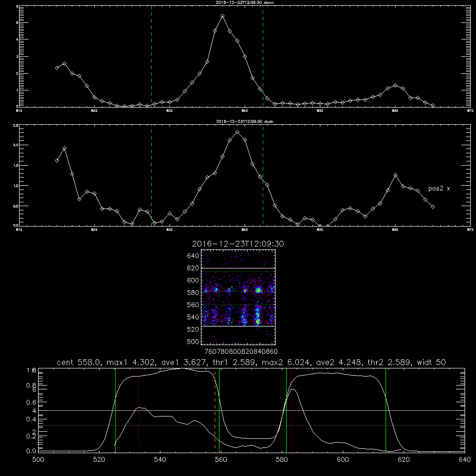Click the last data marker of dawn curve
The height and width of the screenshot is (476, 476).
[433, 105]
